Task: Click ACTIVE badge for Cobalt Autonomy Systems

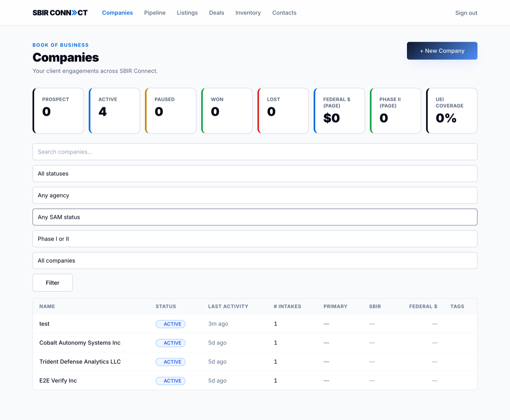Action: 171,343
